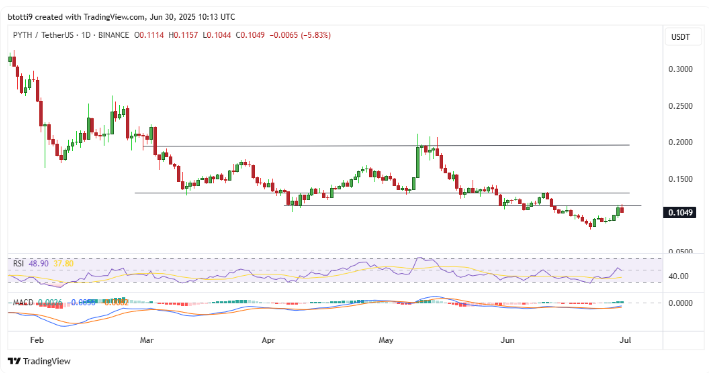Screen dimensions: 709x373
Task: Click the RSI value 48.90
Action: tap(38, 263)
